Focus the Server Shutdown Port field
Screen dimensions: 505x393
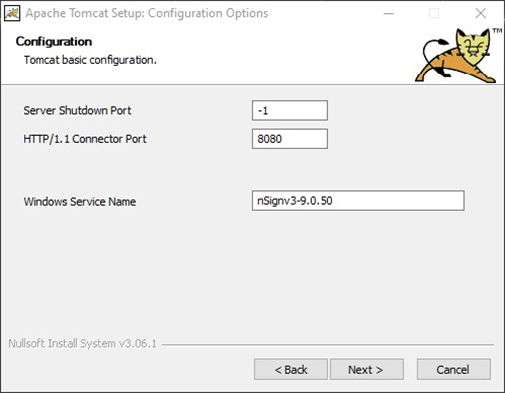pyautogui.click(x=290, y=110)
